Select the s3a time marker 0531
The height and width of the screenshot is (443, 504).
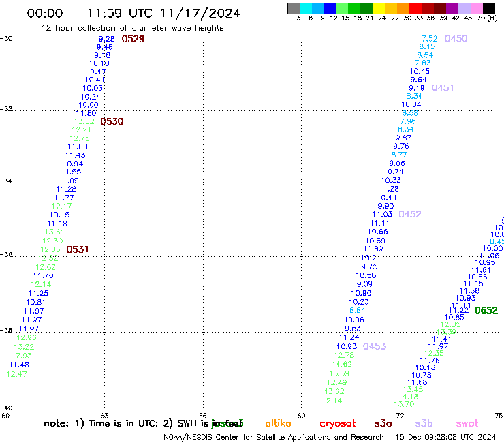pyautogui.click(x=78, y=249)
